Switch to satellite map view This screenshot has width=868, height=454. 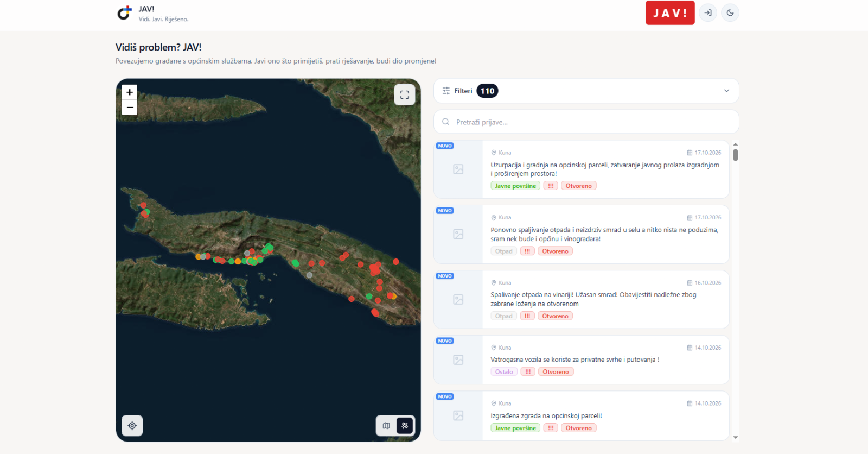click(x=405, y=426)
